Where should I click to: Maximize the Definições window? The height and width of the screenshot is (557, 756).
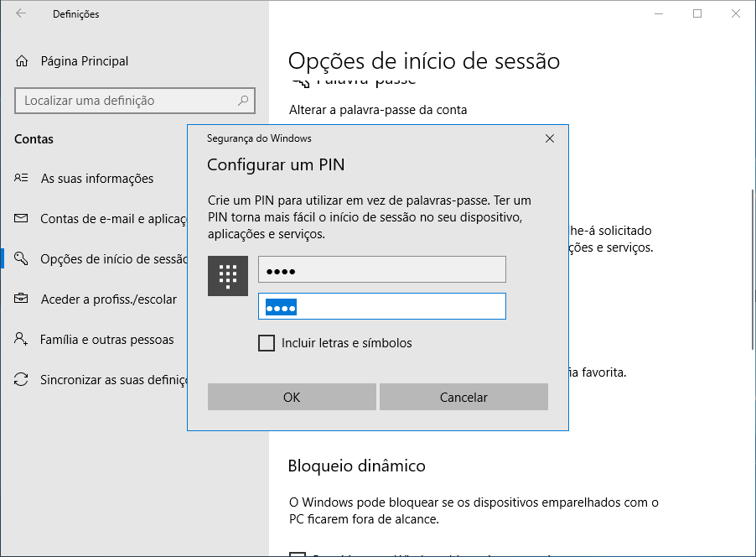click(697, 14)
